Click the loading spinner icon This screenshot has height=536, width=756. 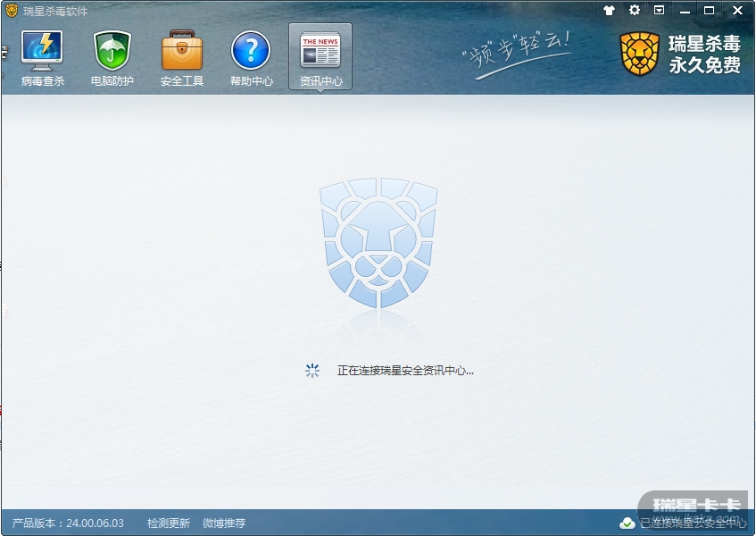312,371
